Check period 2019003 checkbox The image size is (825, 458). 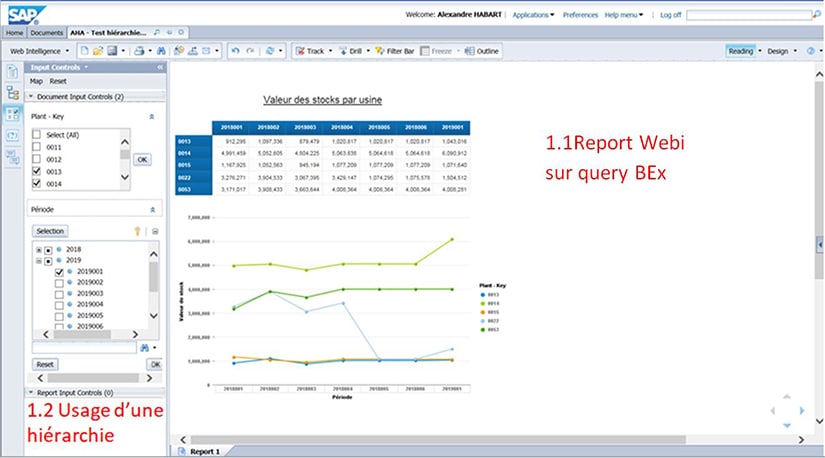click(x=59, y=294)
